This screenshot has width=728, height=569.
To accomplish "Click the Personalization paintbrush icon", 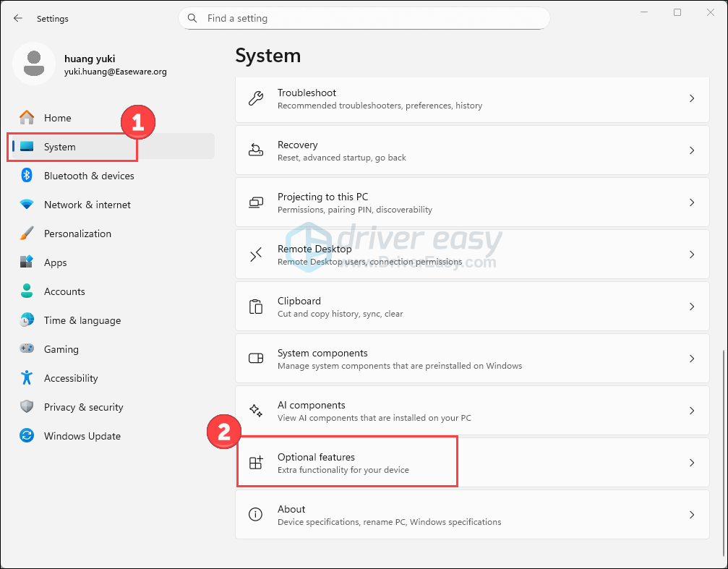I will pyautogui.click(x=27, y=234).
